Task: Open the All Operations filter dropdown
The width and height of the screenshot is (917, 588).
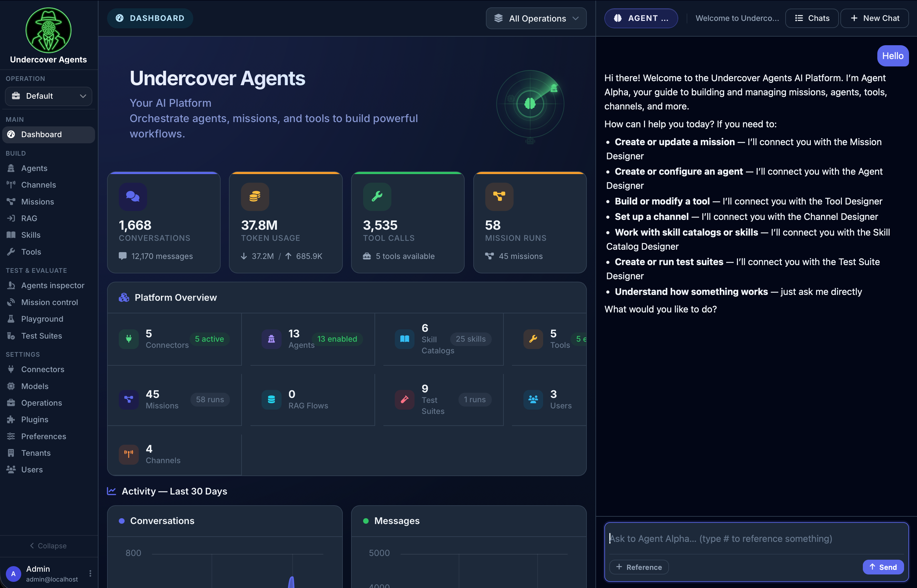Action: click(536, 18)
